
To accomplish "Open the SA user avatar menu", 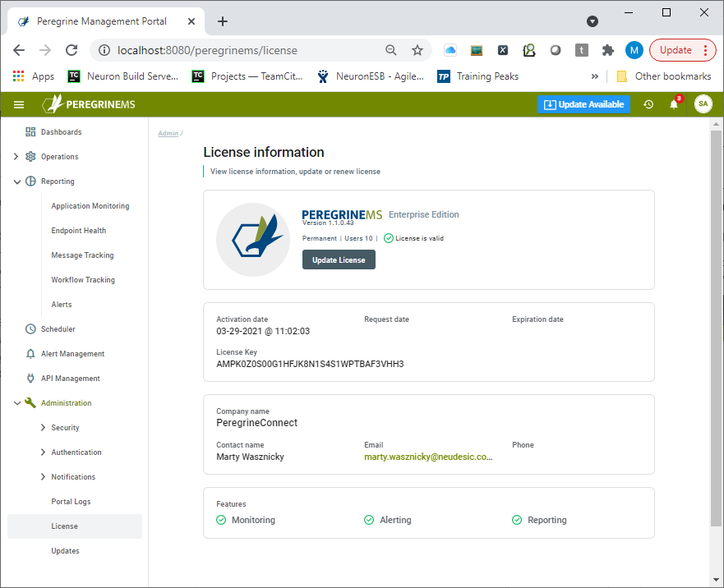I will pyautogui.click(x=703, y=103).
